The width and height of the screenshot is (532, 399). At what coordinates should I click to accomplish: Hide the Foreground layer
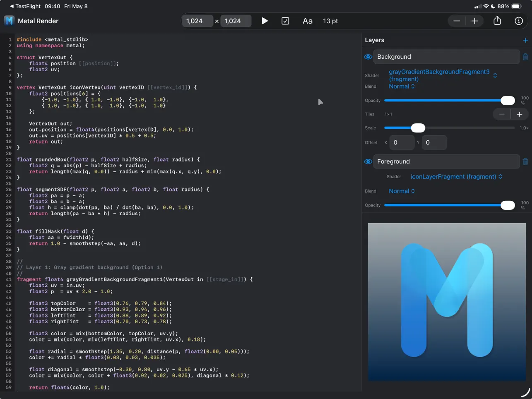(x=368, y=161)
